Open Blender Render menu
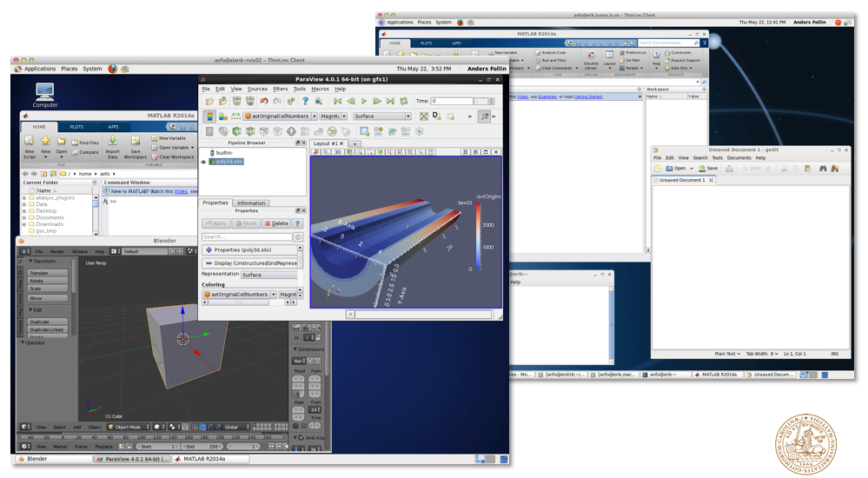The height and width of the screenshot is (478, 868). point(57,251)
